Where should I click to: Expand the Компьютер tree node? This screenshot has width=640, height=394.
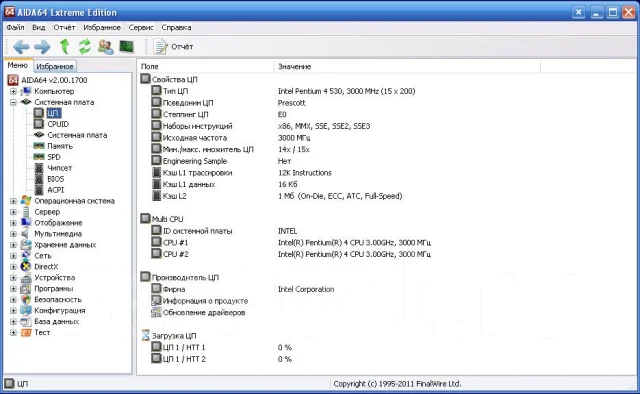(13, 91)
